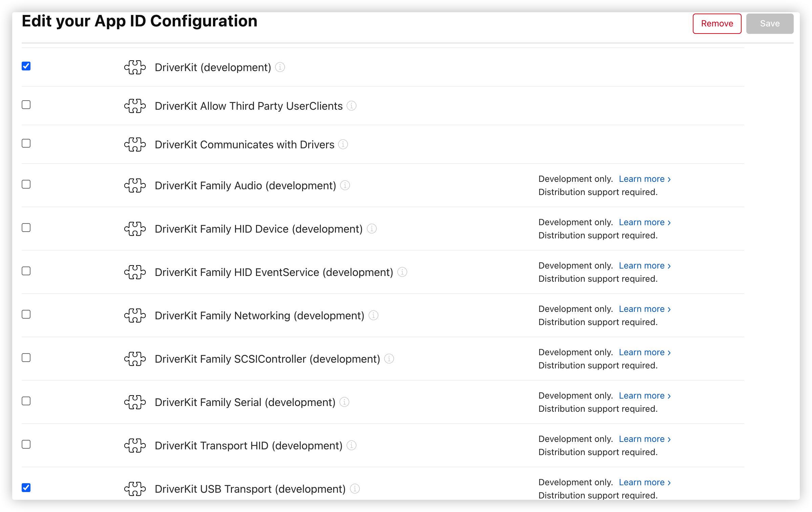Viewport: 812px width, 512px height.
Task: Click puzzle icon for Family Serial
Action: [x=135, y=402]
